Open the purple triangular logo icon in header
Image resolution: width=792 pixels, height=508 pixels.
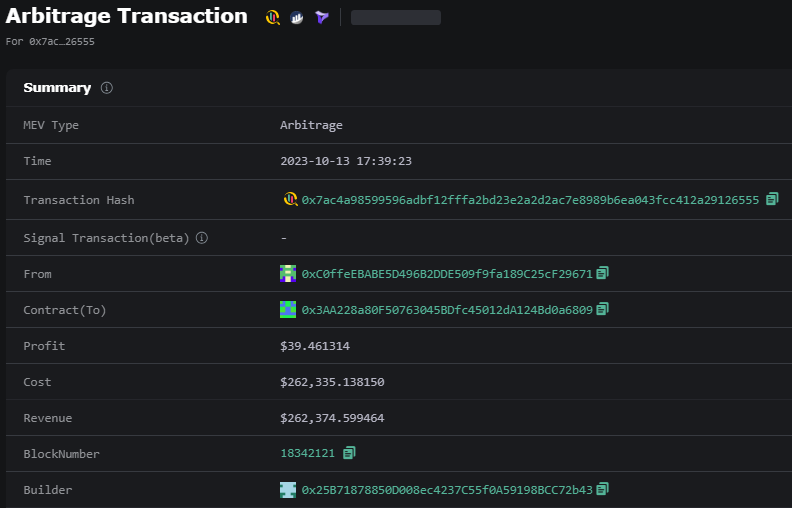coord(322,18)
